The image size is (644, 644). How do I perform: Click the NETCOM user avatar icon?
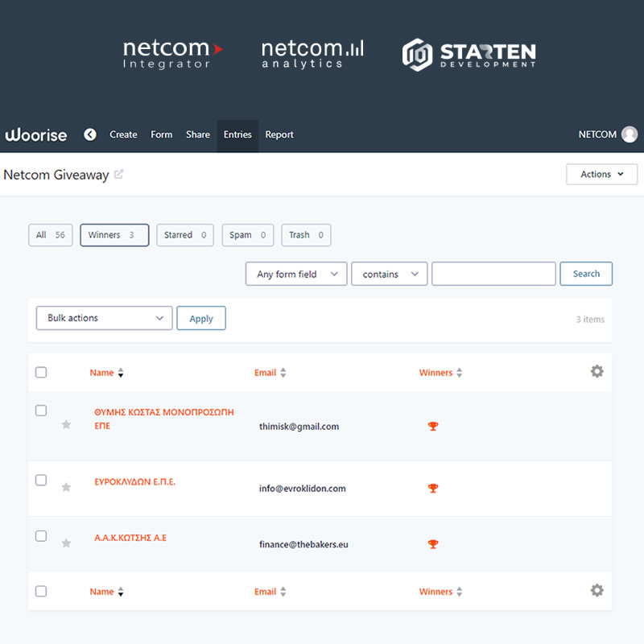pos(629,135)
